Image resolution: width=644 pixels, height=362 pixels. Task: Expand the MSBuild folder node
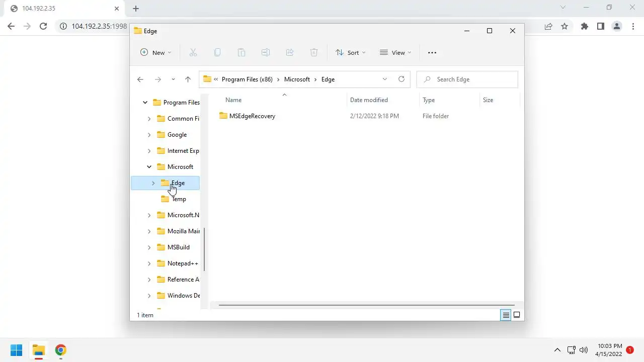[149, 247]
